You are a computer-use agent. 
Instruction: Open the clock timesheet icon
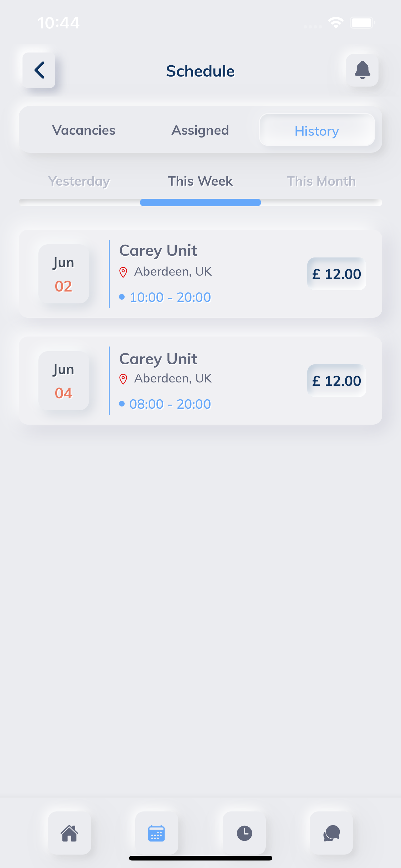click(244, 833)
